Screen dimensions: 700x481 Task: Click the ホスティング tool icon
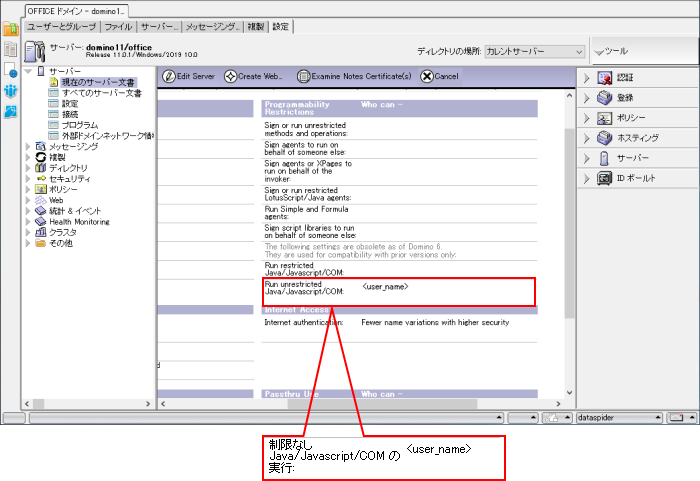[604, 138]
